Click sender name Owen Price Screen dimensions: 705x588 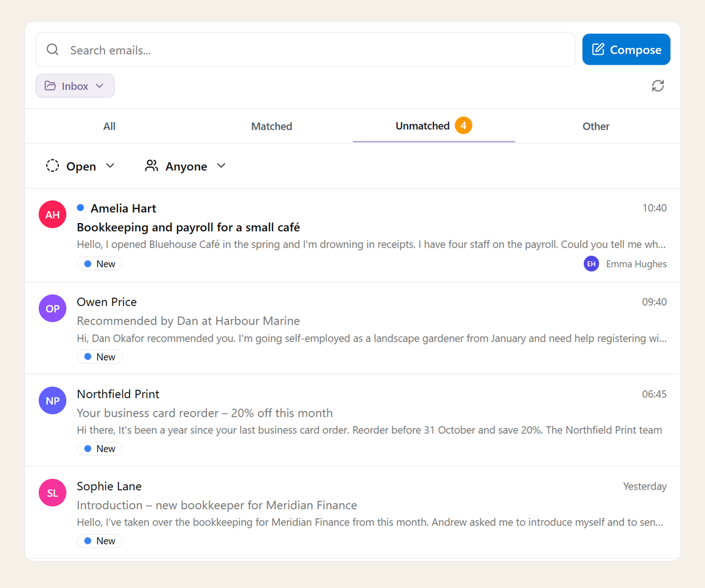(x=107, y=302)
